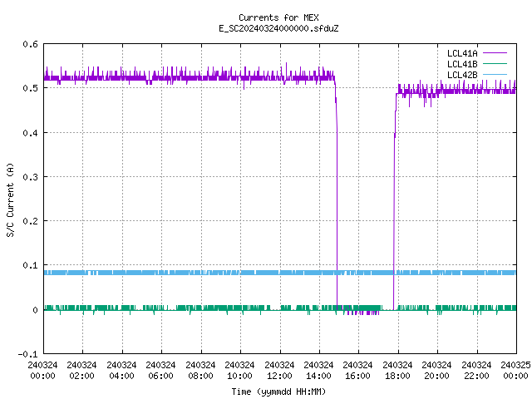Click the y-axis tick value 0.4
This screenshot has height=399, width=532.
point(30,133)
